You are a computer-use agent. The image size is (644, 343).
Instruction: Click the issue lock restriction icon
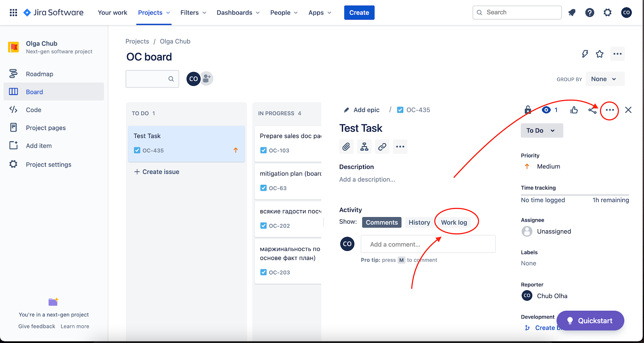click(528, 110)
